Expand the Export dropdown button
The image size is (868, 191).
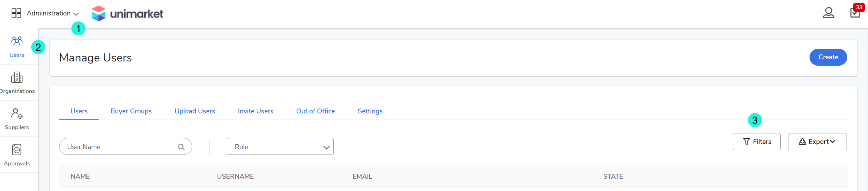817,141
